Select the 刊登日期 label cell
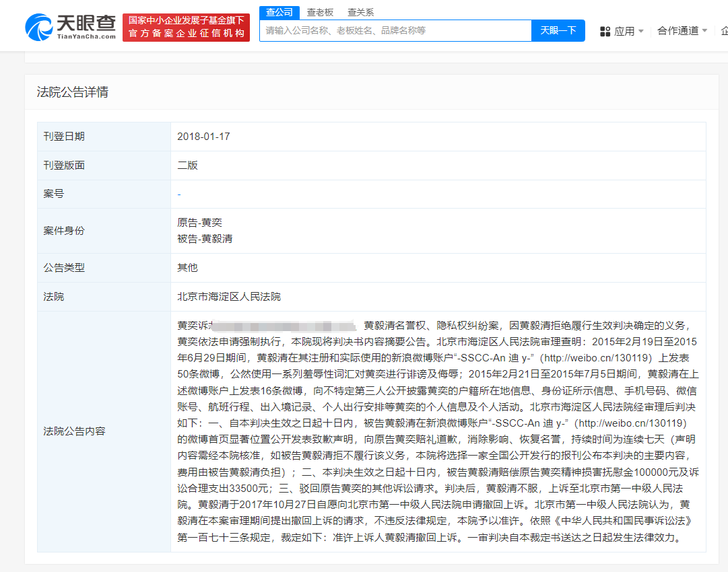This screenshot has width=728, height=572. (104, 137)
